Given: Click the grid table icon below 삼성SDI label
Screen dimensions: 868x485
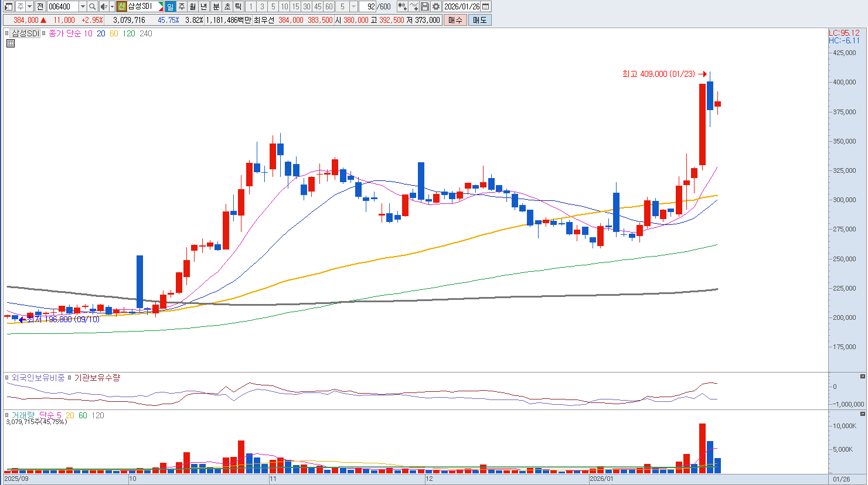Looking at the screenshot, I should 10,43.
